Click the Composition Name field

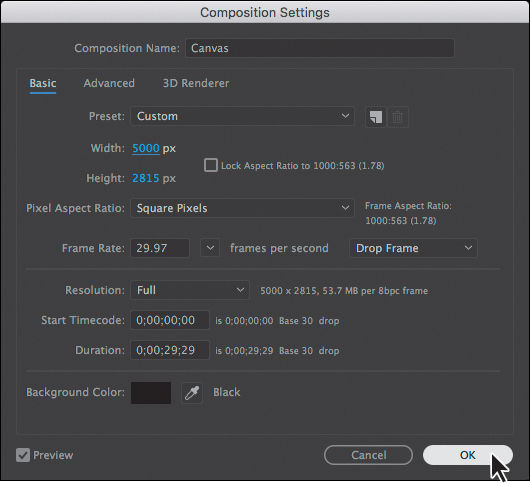coord(319,48)
